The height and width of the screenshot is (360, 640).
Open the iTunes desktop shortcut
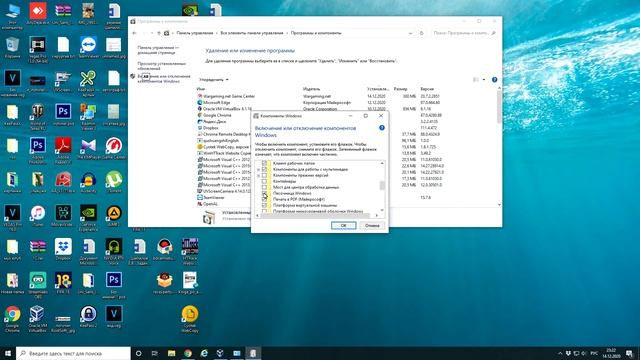[38, 216]
